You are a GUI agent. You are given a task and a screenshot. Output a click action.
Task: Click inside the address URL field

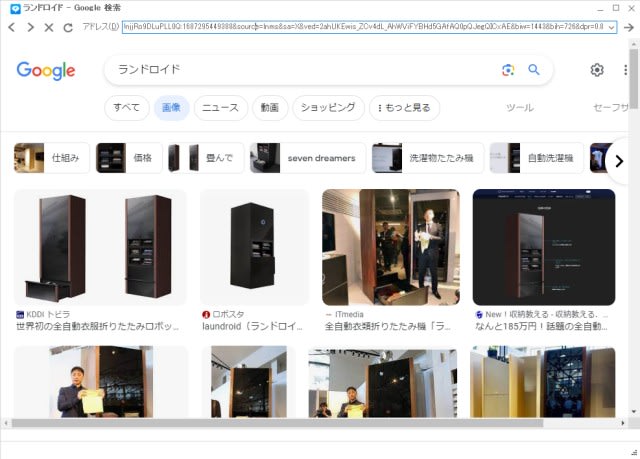pyautogui.click(x=364, y=27)
